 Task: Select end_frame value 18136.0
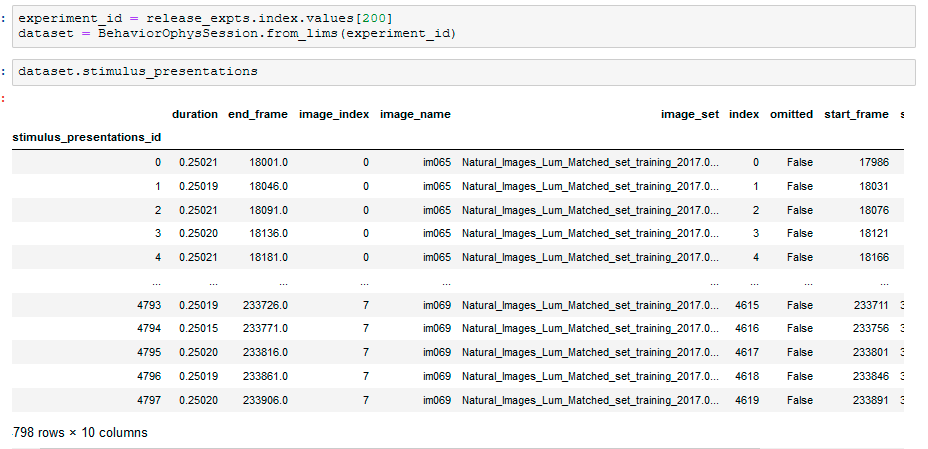269,233
